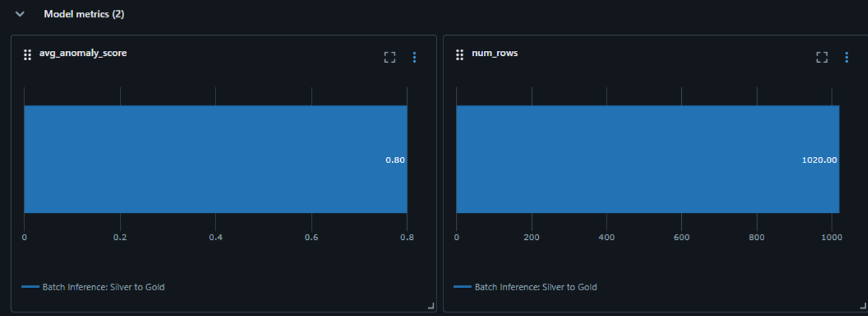Image resolution: width=868 pixels, height=316 pixels.
Task: Expand avg_anomaly_score chart to fullscreen
Action: (390, 57)
